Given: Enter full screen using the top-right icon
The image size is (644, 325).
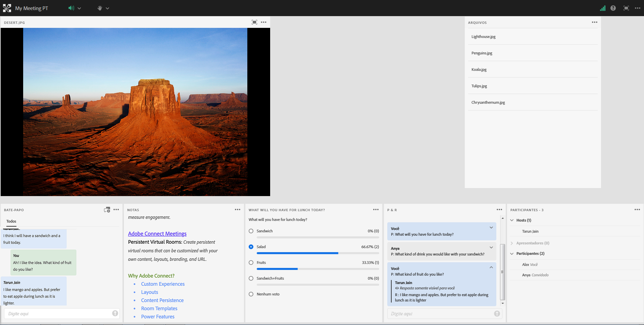Looking at the screenshot, I should click(x=626, y=8).
